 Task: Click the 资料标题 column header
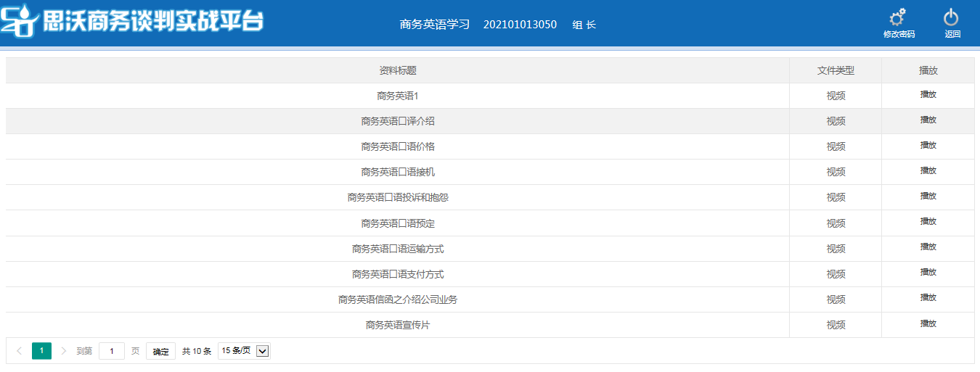[x=397, y=70]
